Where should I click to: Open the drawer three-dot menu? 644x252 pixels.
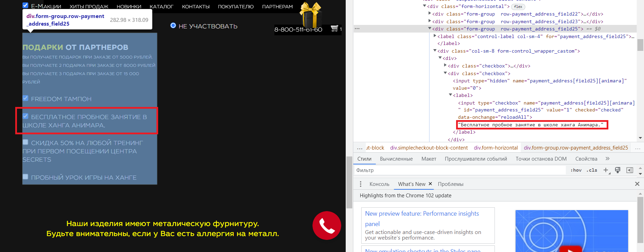click(x=361, y=184)
